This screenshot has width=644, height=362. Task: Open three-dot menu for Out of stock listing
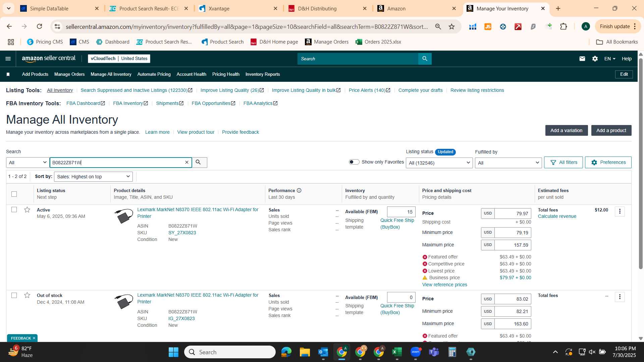[x=620, y=297]
